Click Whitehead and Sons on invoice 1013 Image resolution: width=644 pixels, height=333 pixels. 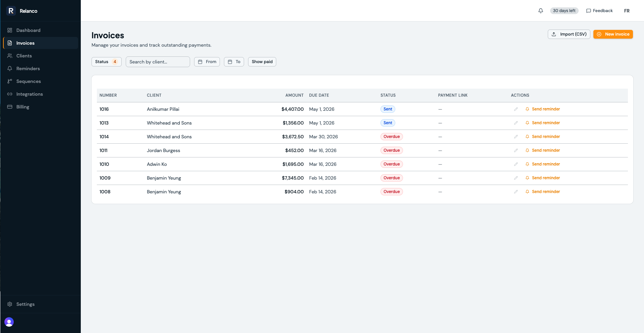pos(169,123)
